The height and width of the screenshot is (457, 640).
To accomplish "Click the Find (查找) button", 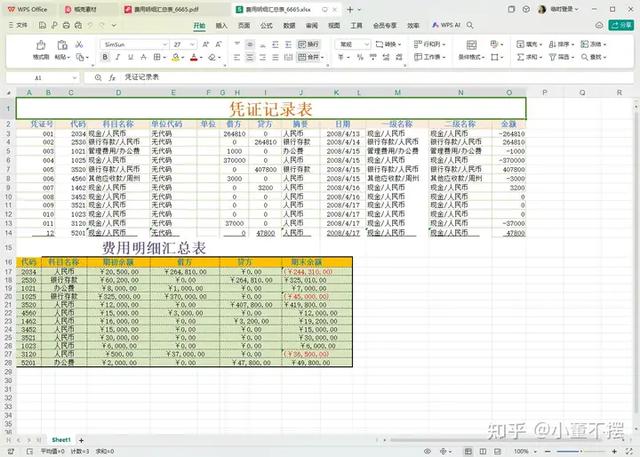I will click(593, 58).
